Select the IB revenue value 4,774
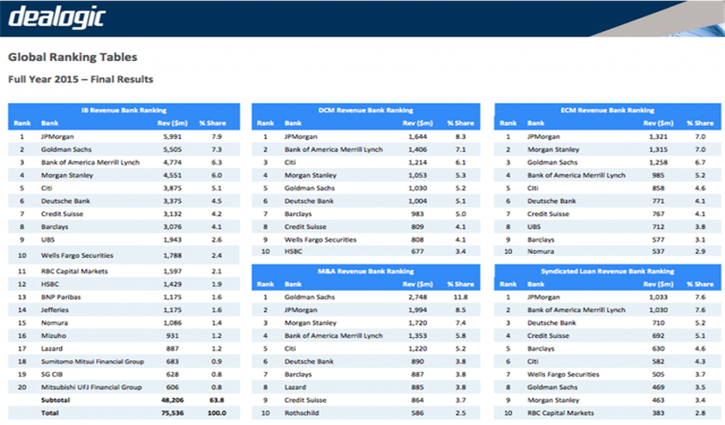The image size is (725, 425). coord(172,162)
